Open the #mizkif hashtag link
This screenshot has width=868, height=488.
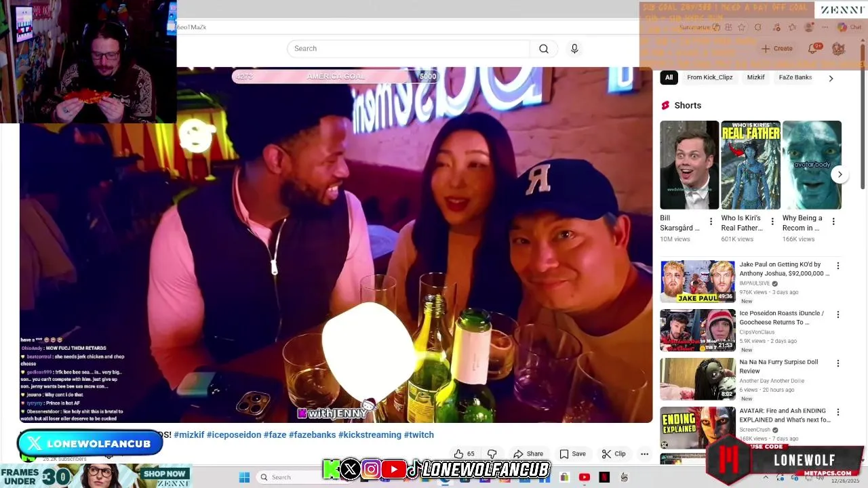point(189,435)
